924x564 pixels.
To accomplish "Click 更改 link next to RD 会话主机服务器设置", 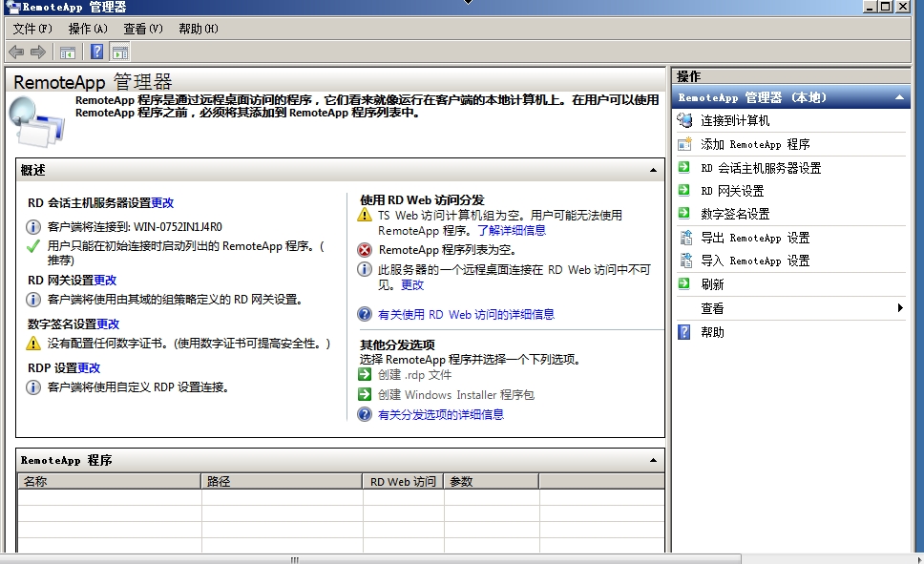I will pos(162,202).
